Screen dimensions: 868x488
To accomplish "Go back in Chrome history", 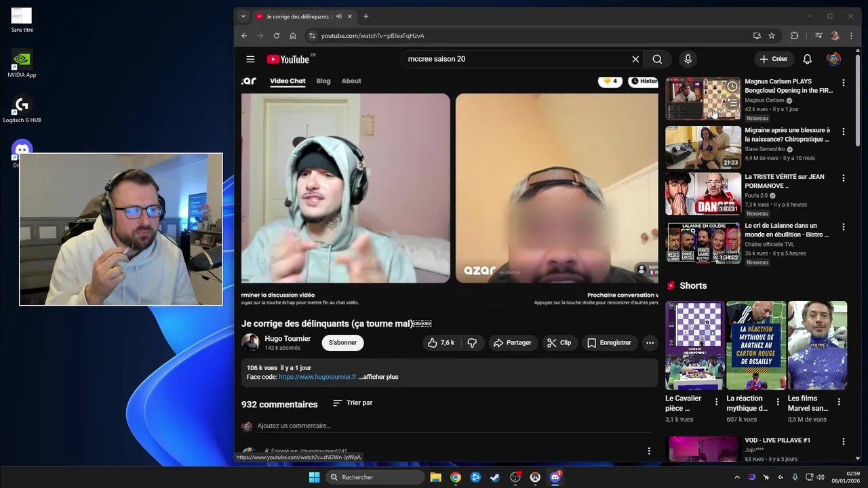I will pyautogui.click(x=244, y=36).
